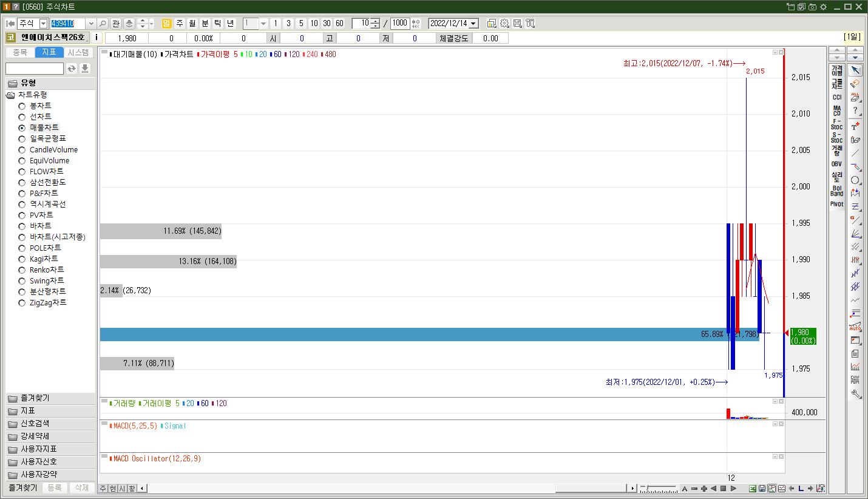Open the 주식 market type dropdown
This screenshot has height=499, width=868.
pos(43,24)
